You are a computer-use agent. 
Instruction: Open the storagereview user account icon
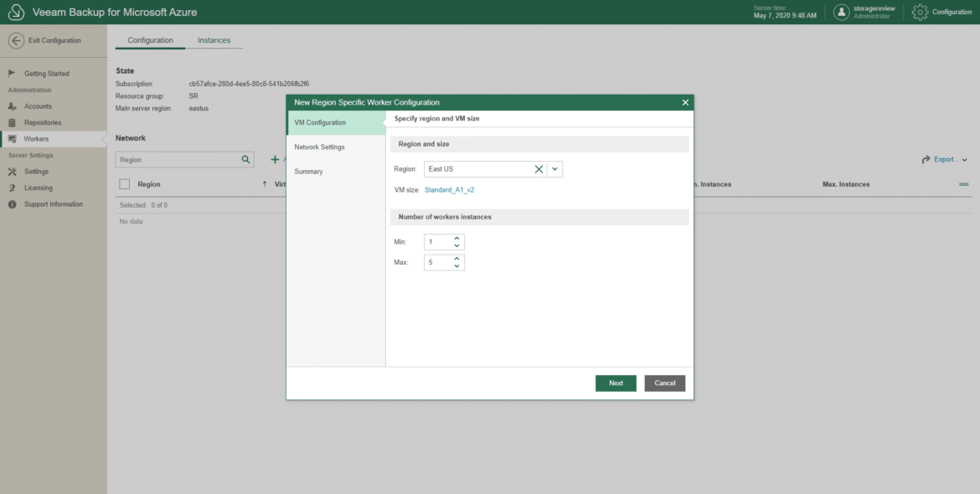(841, 12)
